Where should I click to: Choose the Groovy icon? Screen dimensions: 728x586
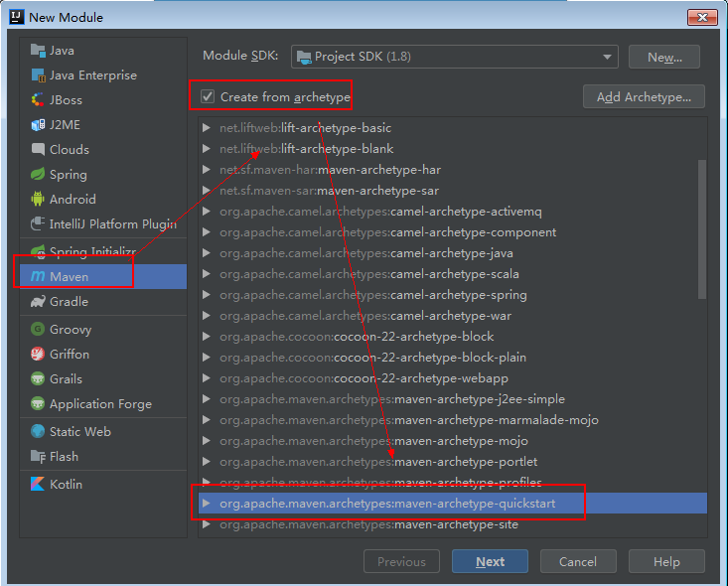(x=38, y=329)
